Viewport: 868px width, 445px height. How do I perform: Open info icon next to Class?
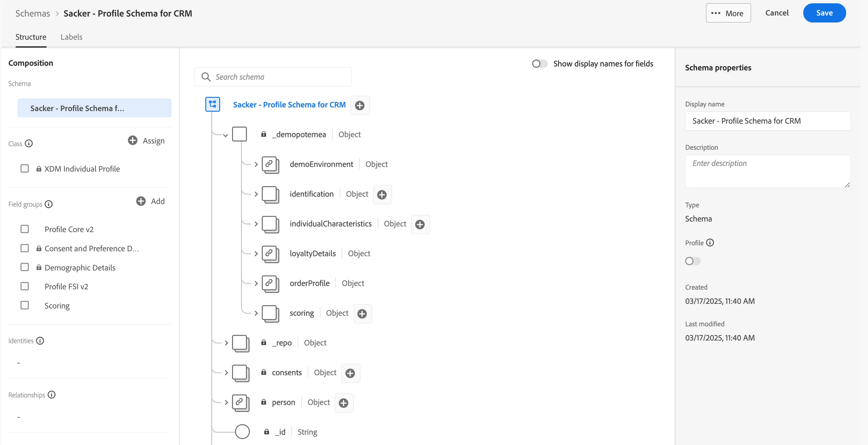(29, 143)
